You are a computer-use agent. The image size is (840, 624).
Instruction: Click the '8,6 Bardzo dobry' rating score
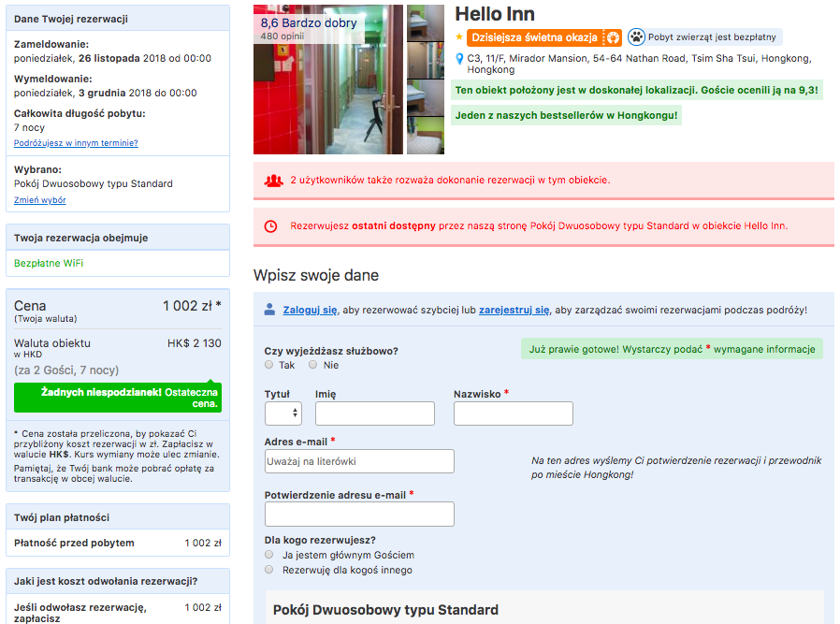point(309,23)
